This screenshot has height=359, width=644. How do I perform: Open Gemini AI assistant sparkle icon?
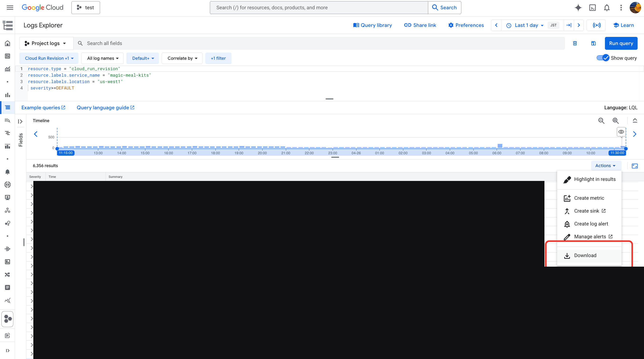578,7
